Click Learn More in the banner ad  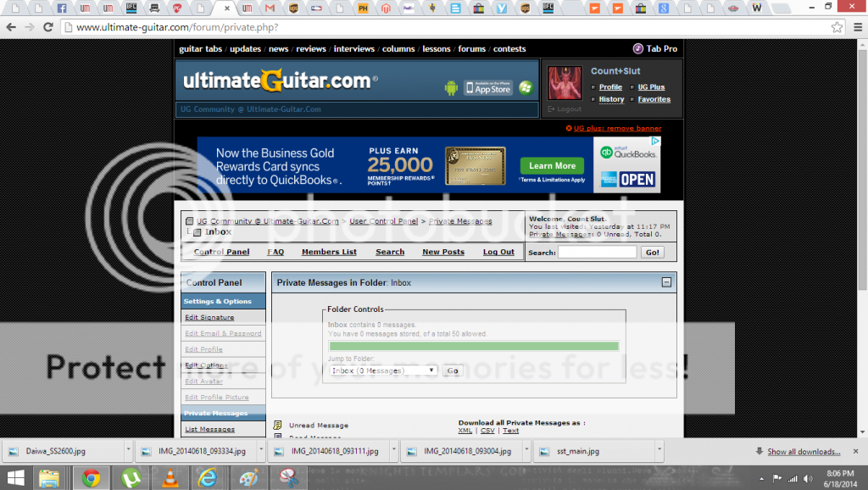pyautogui.click(x=552, y=165)
